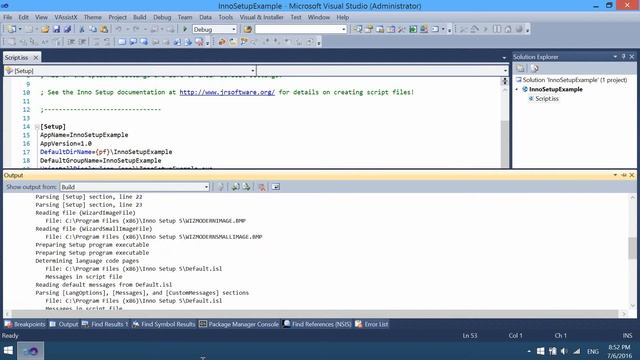This screenshot has width=640, height=360.
Task: Open the jrsoftware.org link in the script
Action: [227, 92]
